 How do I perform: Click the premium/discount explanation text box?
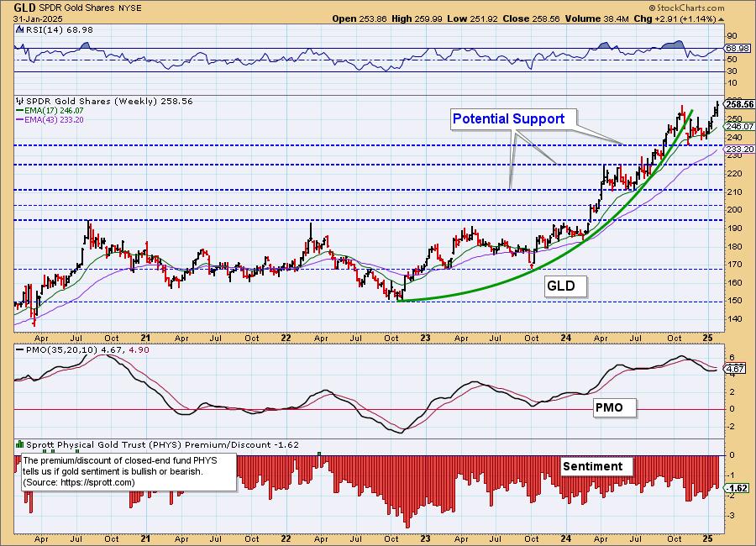[129, 472]
